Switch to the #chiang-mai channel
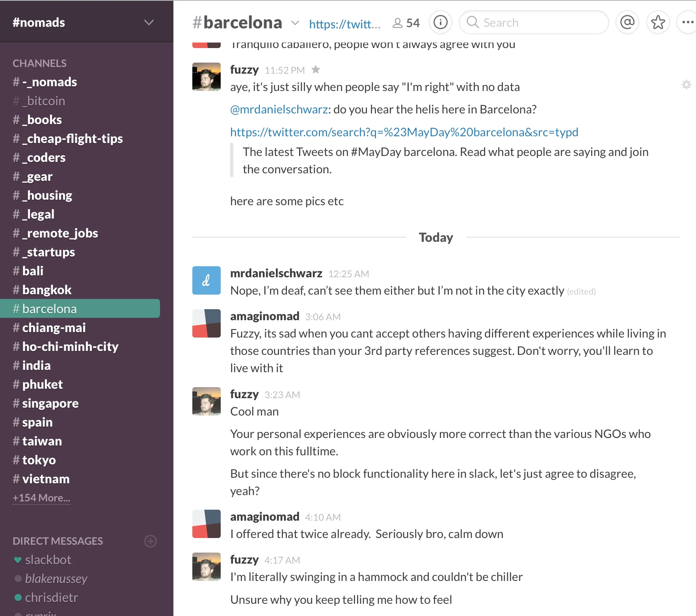This screenshot has width=696, height=616. [x=54, y=328]
